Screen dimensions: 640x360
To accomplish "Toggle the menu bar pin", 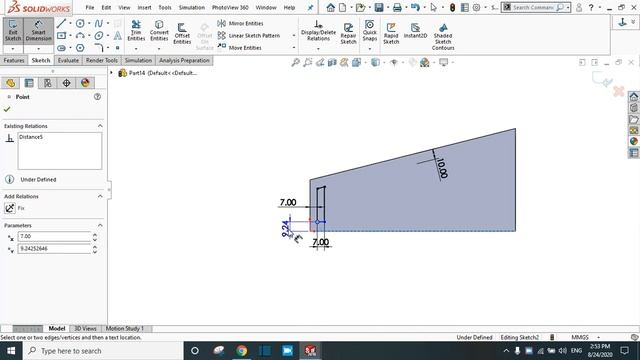I will (x=310, y=8).
